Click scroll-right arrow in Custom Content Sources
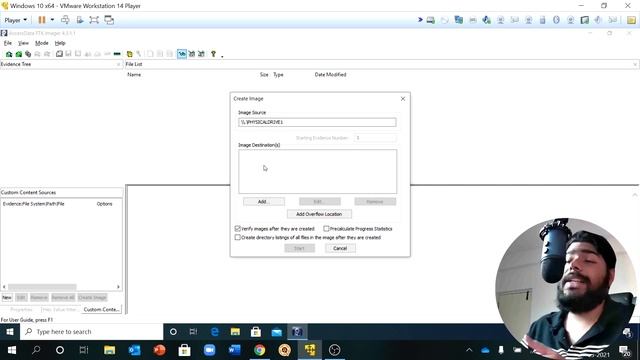The width and height of the screenshot is (640, 360). click(118, 287)
